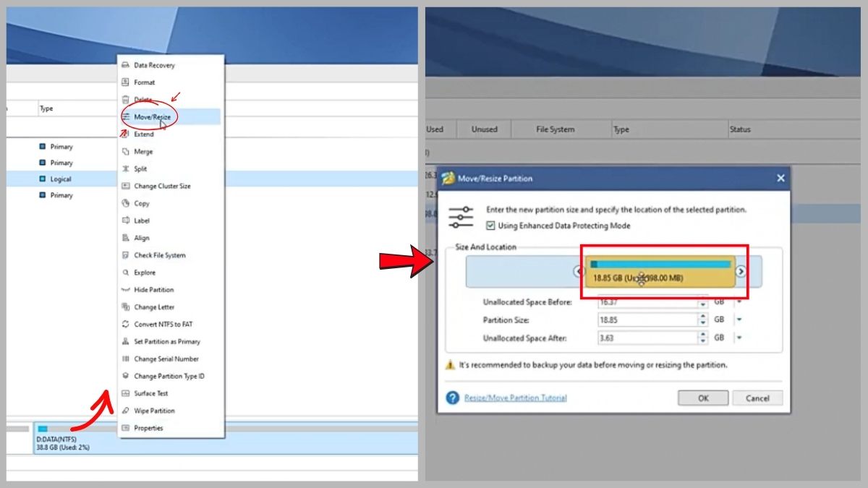Click the Surface Test icon
The height and width of the screenshot is (488, 868).
point(126,393)
